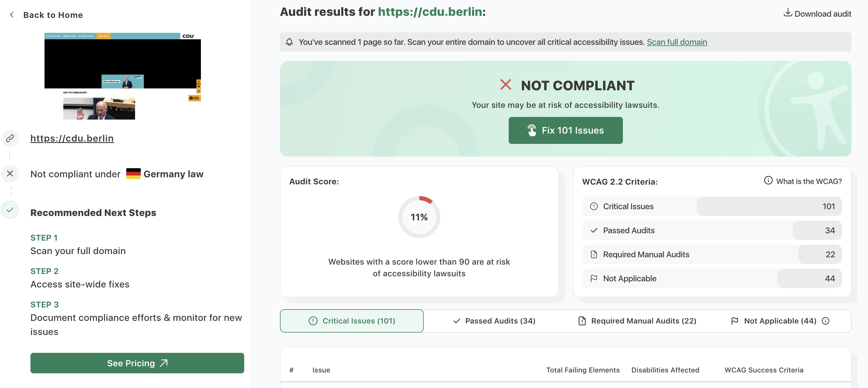Click the back chevron arrow icon

(12, 15)
